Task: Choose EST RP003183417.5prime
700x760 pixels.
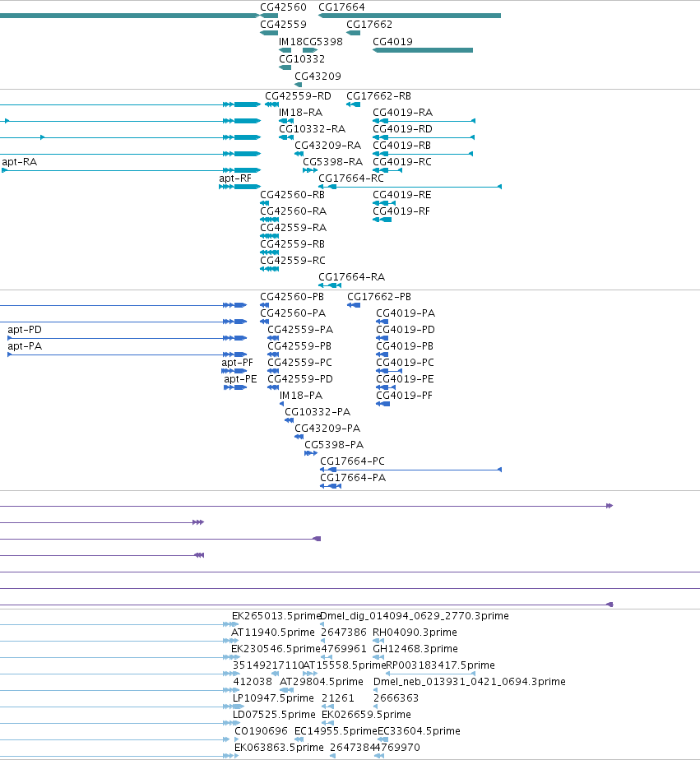Action: point(440,665)
